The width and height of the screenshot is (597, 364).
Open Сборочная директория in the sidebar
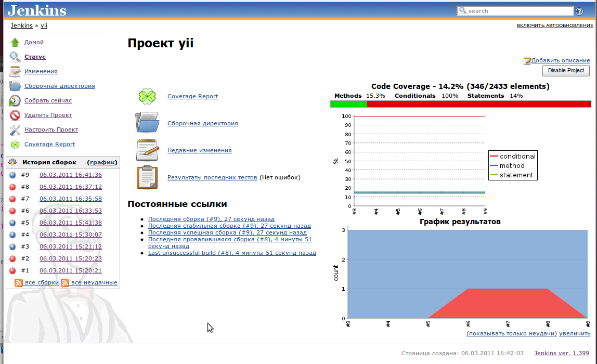tap(60, 86)
